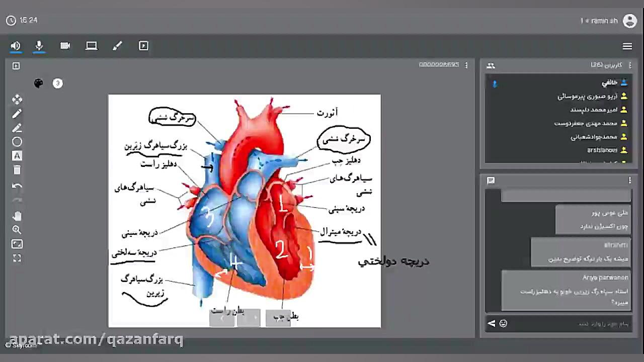This screenshot has width=644, height=362.
Task: Clear the whiteboard with the trash icon
Action: point(17,170)
